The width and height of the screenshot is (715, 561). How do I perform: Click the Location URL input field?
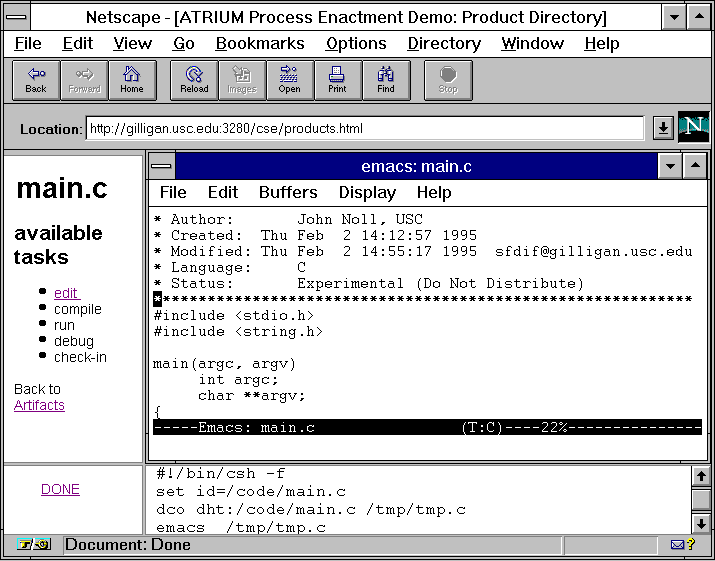coord(364,128)
